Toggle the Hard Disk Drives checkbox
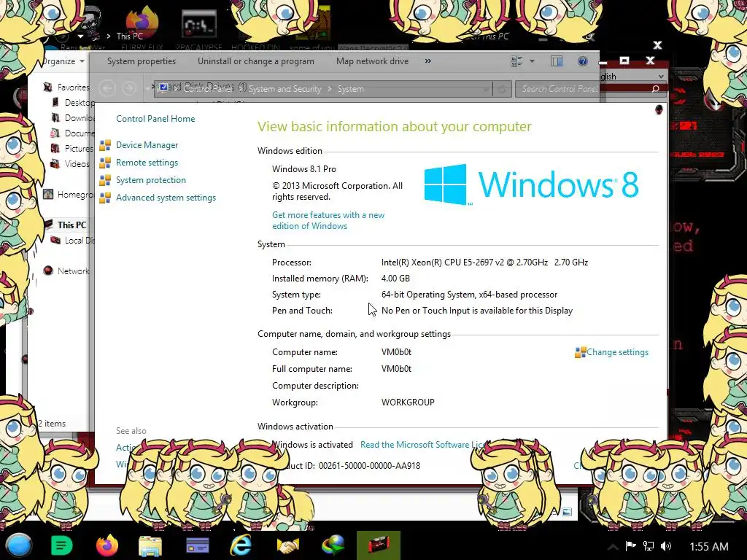The height and width of the screenshot is (560, 747). coord(163,87)
